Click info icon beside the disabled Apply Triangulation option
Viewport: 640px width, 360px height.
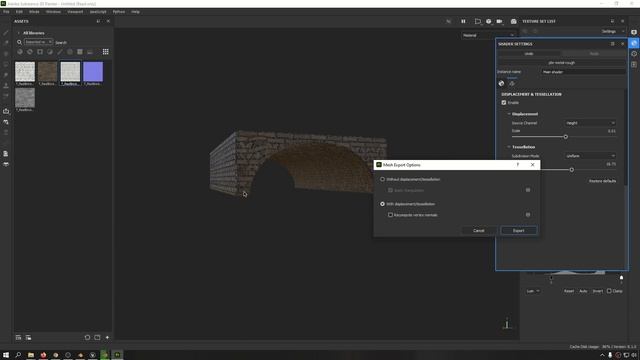click(x=528, y=190)
